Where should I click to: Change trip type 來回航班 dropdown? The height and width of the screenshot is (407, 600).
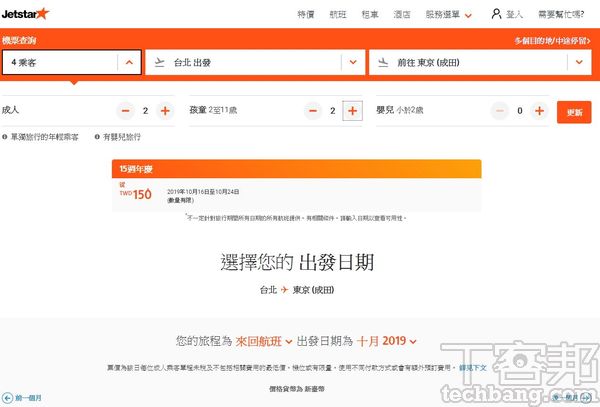click(264, 341)
